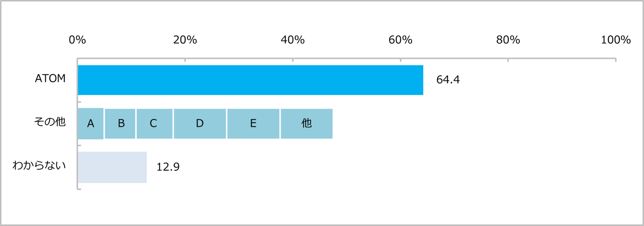Click the 12.9 value label
The image size is (644, 226).
point(168,167)
